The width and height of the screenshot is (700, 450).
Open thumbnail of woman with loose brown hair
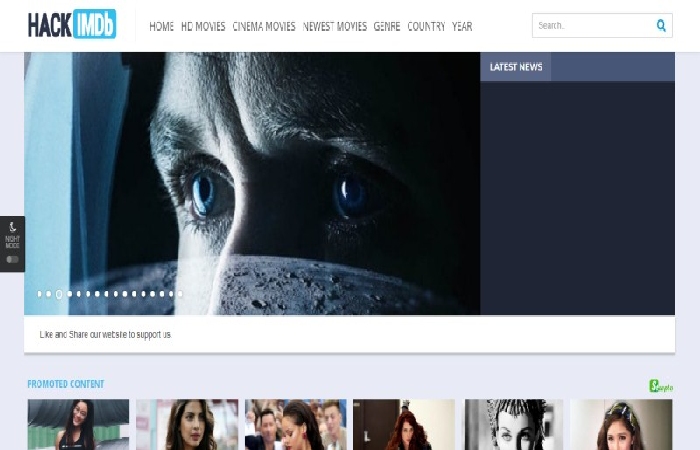point(187,425)
